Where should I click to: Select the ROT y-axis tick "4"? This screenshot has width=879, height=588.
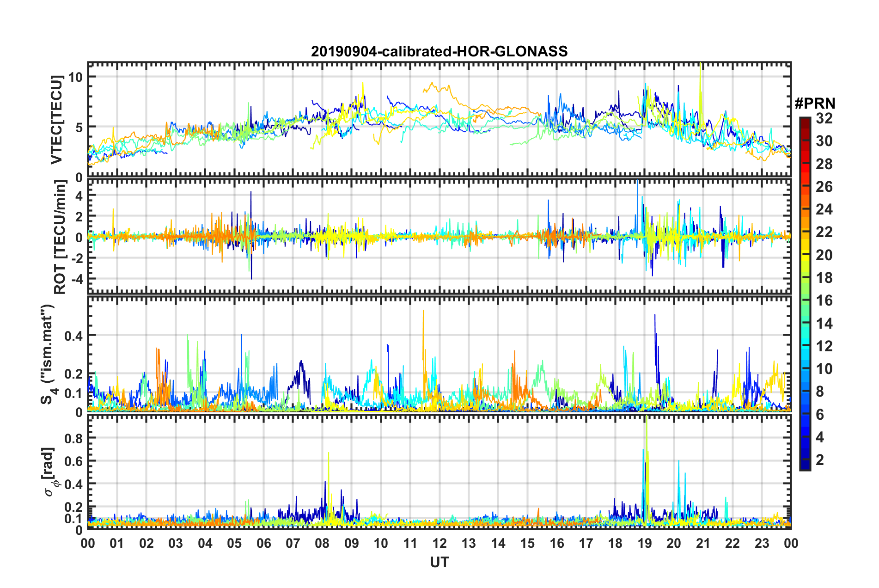tap(79, 196)
